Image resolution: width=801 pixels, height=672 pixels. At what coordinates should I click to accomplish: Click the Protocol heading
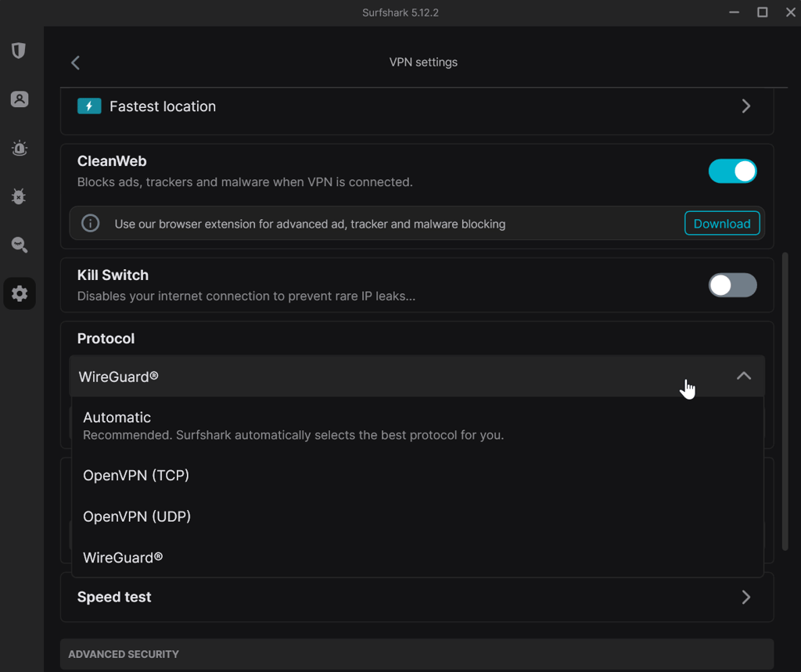(x=106, y=338)
